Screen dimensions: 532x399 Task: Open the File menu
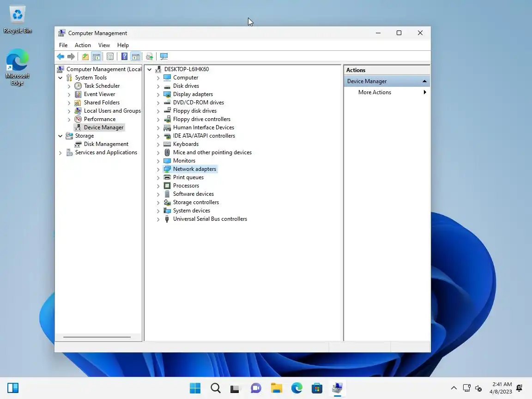click(x=63, y=45)
